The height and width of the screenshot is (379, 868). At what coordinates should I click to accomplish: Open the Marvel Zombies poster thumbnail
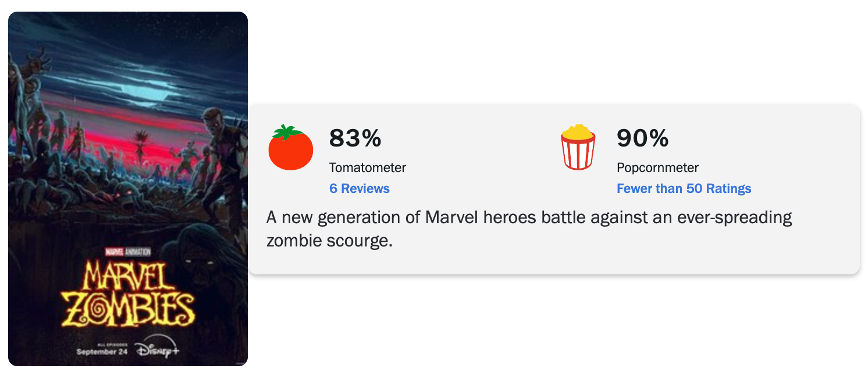coord(128,189)
